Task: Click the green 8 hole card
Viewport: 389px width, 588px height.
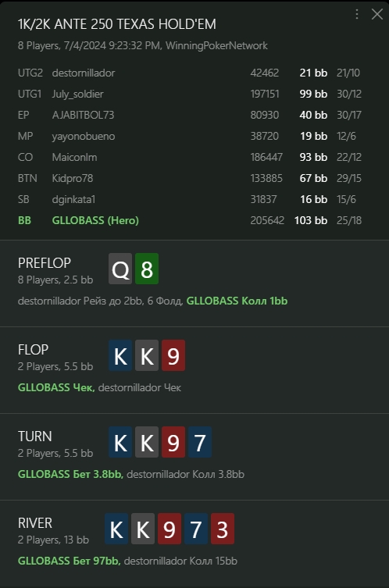Action: [x=147, y=269]
